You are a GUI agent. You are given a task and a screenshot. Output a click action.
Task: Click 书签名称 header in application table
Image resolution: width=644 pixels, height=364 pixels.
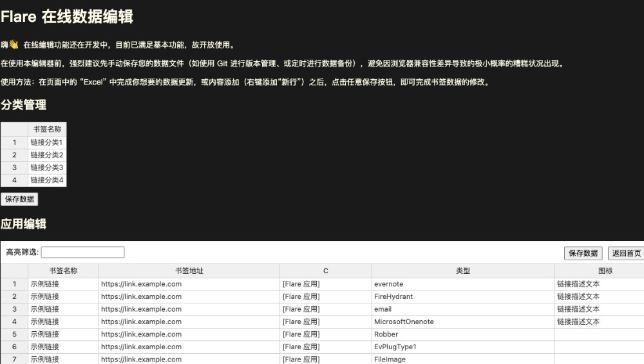[63, 271]
